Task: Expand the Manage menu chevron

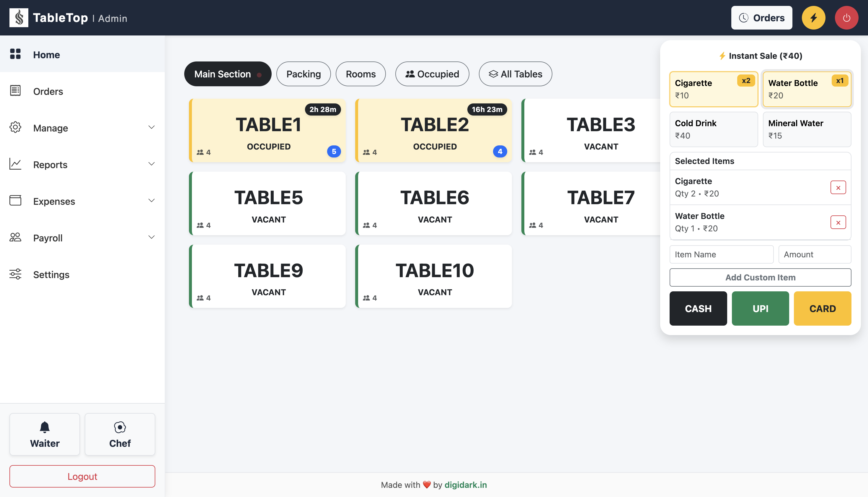Action: [151, 127]
